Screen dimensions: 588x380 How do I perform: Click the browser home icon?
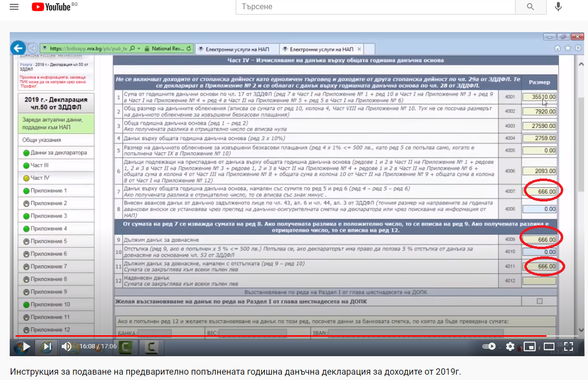(x=558, y=48)
